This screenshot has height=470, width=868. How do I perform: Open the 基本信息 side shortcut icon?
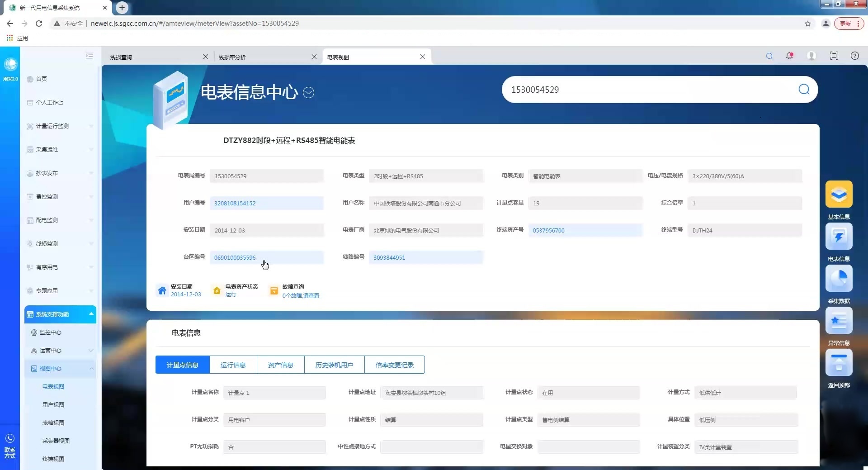point(839,195)
